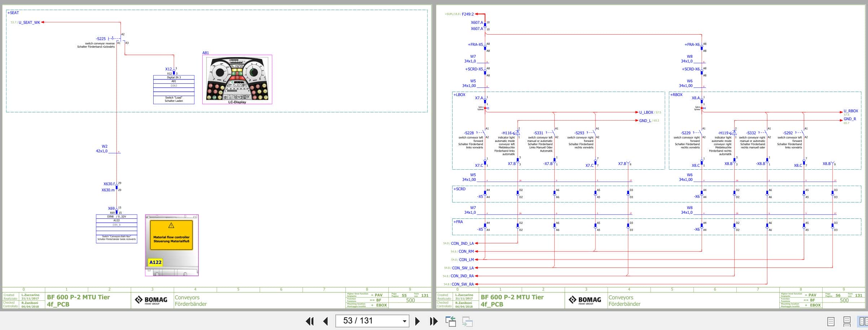
Task: Follow the CON_IND_RA signal reference
Action: click(462, 276)
